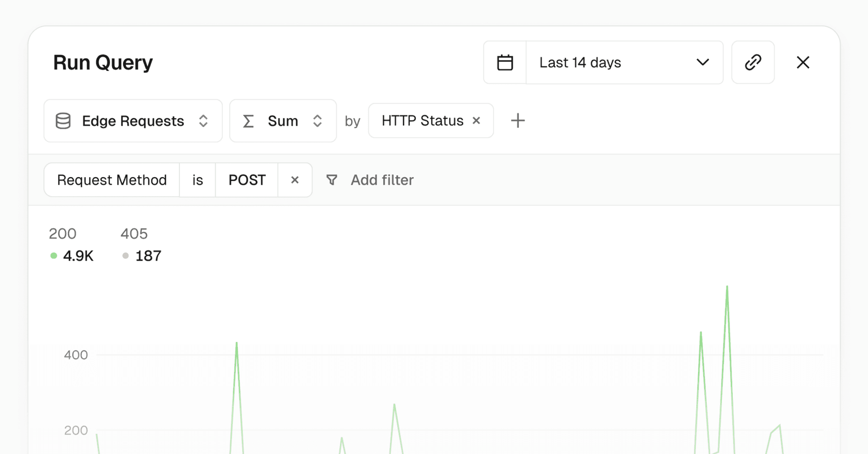868x454 pixels.
Task: Click the funnel icon for filters
Action: pyautogui.click(x=332, y=180)
